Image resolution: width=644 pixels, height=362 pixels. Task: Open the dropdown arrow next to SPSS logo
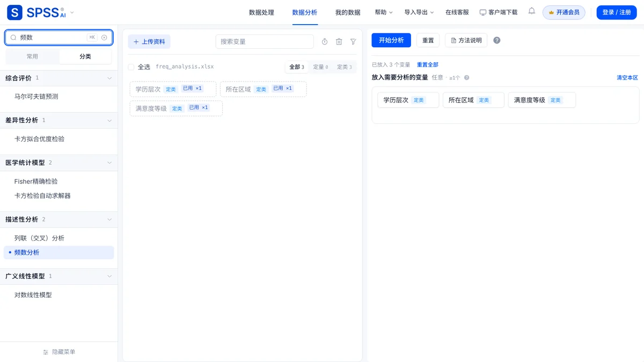coord(72,12)
